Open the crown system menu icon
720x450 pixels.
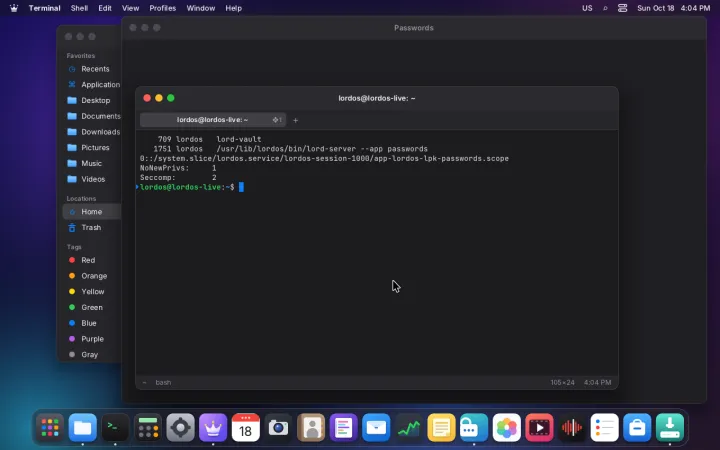point(14,8)
